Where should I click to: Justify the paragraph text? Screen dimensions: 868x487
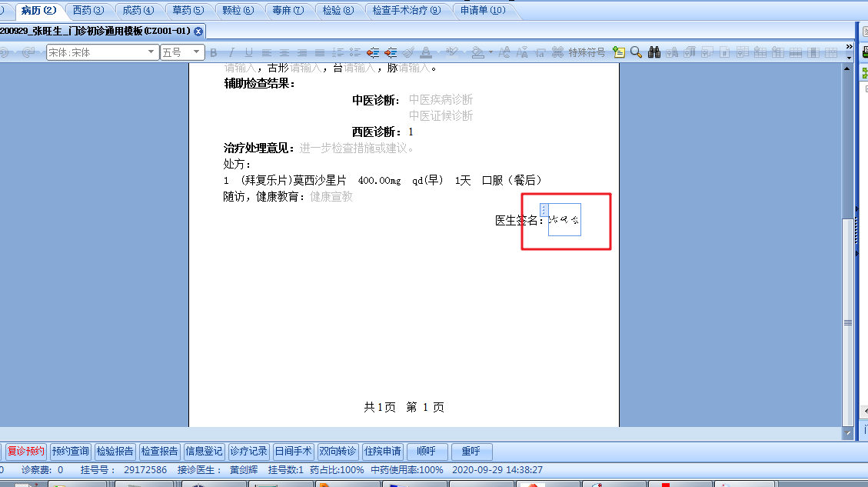[320, 52]
